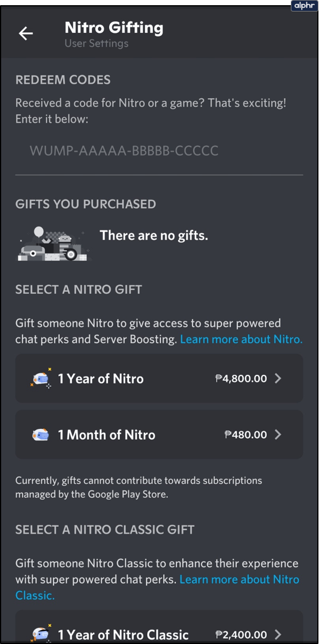
Task: Click the User Settings subtitle
Action: 97,44
